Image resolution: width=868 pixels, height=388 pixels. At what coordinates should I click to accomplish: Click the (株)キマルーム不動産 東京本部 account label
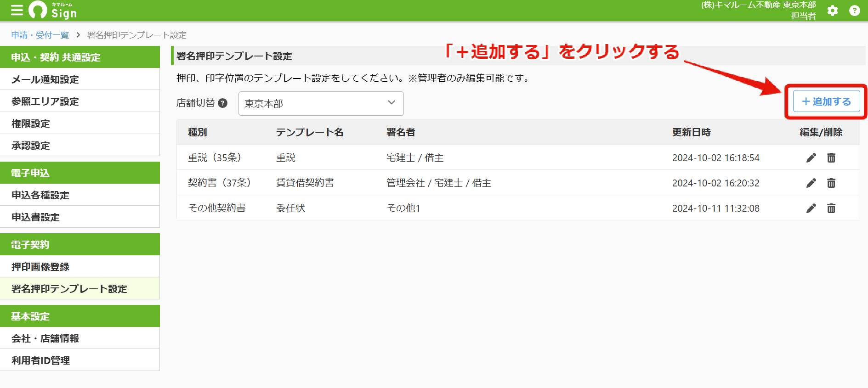(758, 5)
